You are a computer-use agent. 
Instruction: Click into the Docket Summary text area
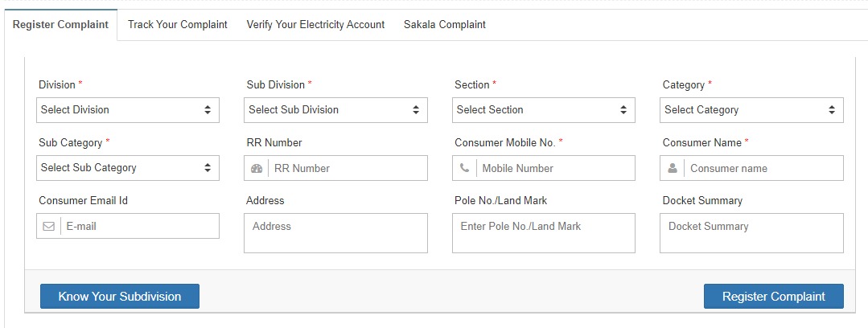pos(751,233)
